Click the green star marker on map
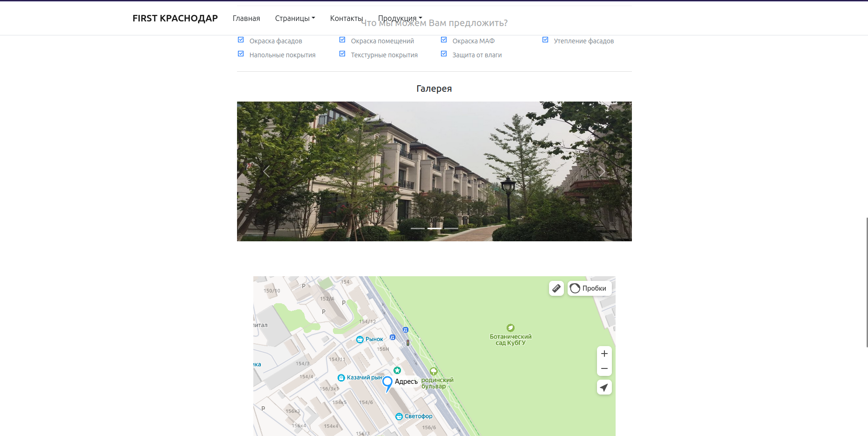The width and height of the screenshot is (868, 436). [x=397, y=370]
